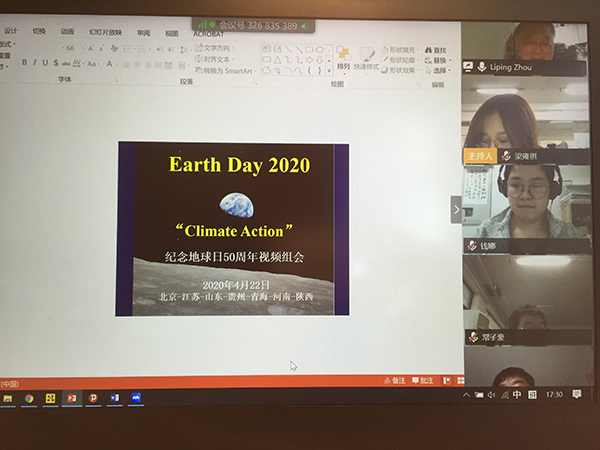
Task: Collapse the participant video panel arrow
Action: pos(457,209)
